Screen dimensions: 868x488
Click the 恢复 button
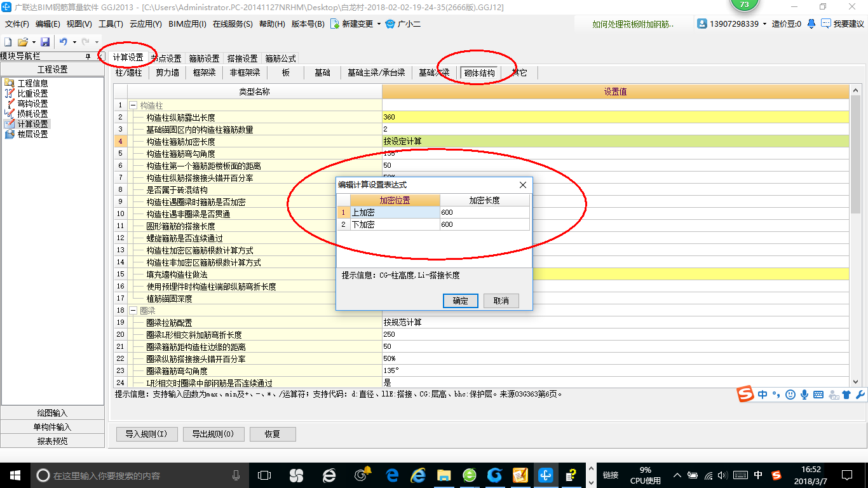[x=273, y=434]
